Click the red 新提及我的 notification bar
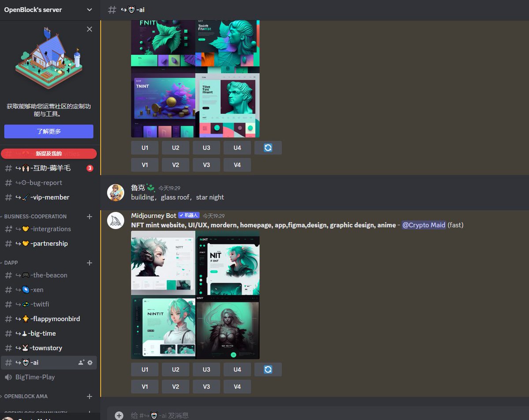 point(48,153)
